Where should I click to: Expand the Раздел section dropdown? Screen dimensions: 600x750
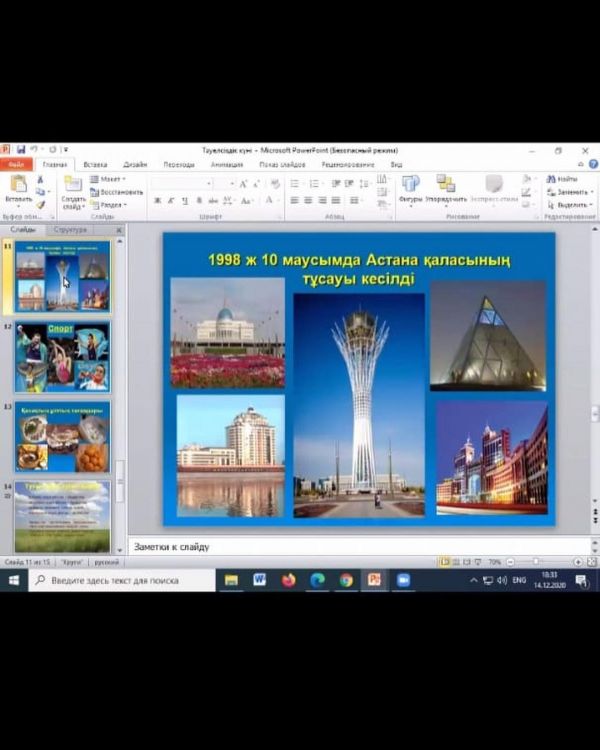(x=108, y=204)
